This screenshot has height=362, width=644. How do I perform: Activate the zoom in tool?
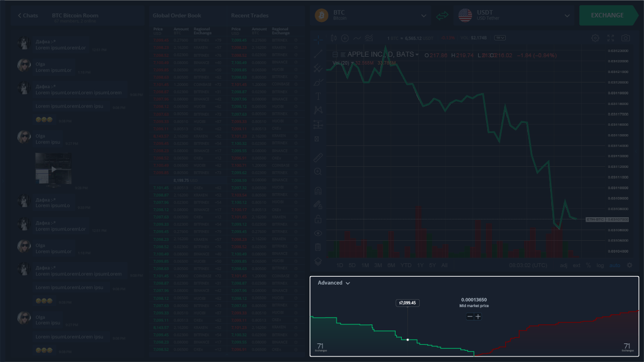tap(318, 172)
